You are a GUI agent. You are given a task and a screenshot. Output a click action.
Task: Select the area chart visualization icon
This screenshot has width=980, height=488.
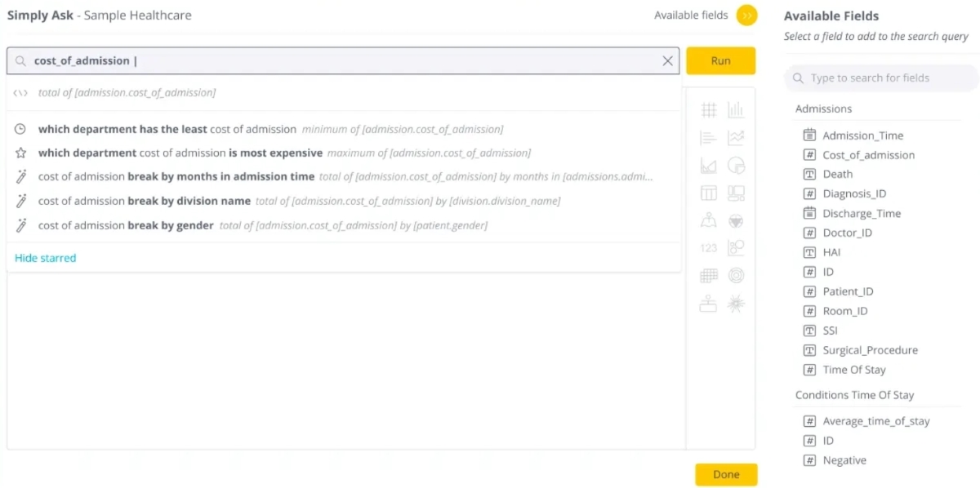[x=708, y=164]
